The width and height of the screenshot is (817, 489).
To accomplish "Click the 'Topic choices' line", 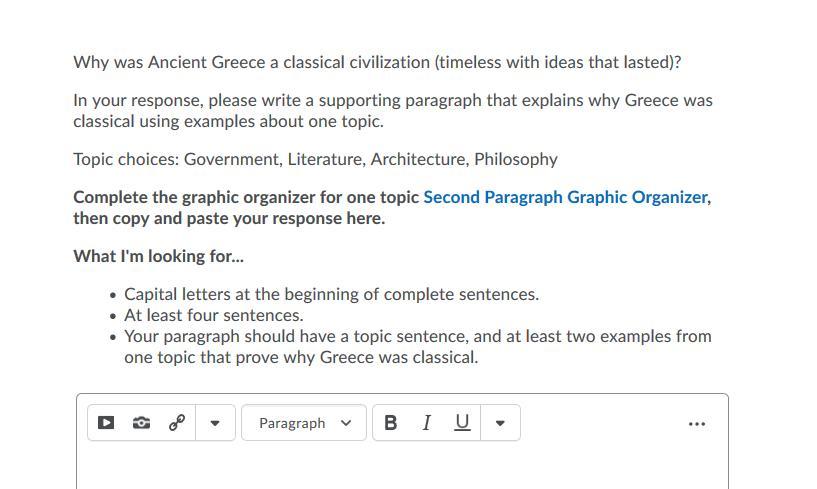I will (x=315, y=159).
